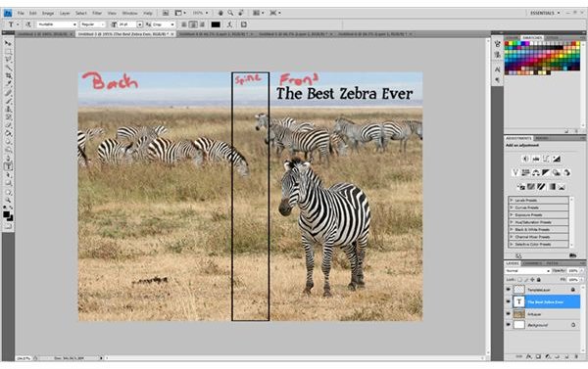Image resolution: width=588 pixels, height=369 pixels.
Task: Select the Horizontal Type tool in toolbox
Action: pyautogui.click(x=8, y=166)
